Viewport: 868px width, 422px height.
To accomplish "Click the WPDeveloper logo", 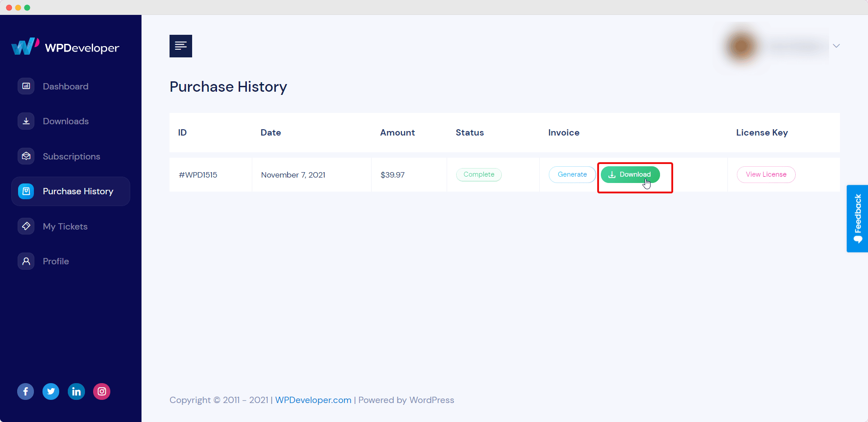I will [x=65, y=46].
